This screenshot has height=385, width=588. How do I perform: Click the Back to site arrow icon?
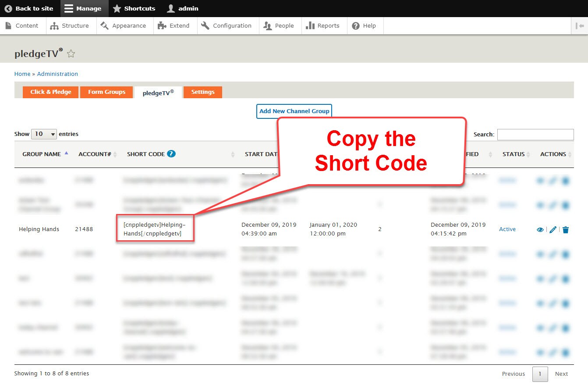coord(8,8)
